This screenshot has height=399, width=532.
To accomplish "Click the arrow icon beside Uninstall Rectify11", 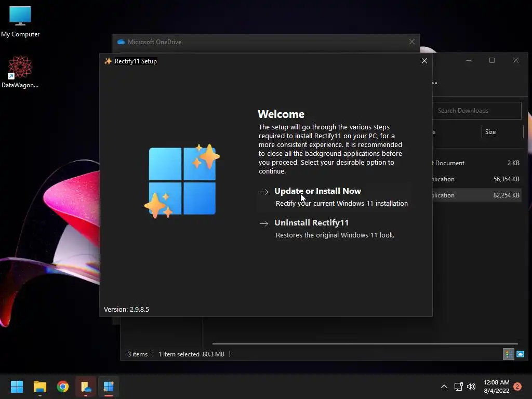I will tap(263, 223).
